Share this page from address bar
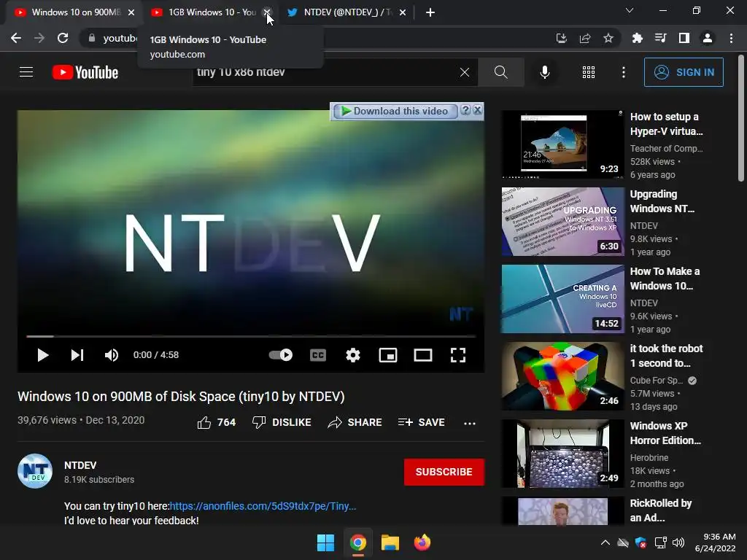Viewport: 747px width, 560px height. pos(585,38)
